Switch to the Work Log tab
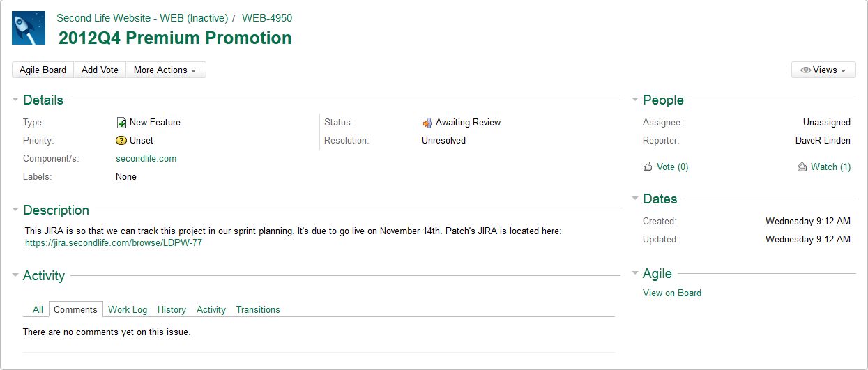 pyautogui.click(x=128, y=310)
